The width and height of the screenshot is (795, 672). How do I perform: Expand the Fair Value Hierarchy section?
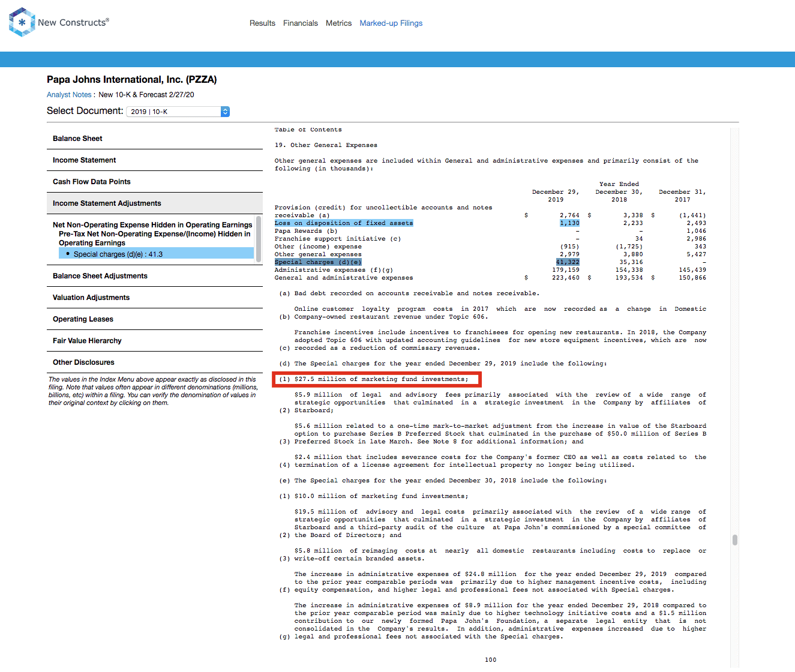pos(155,341)
